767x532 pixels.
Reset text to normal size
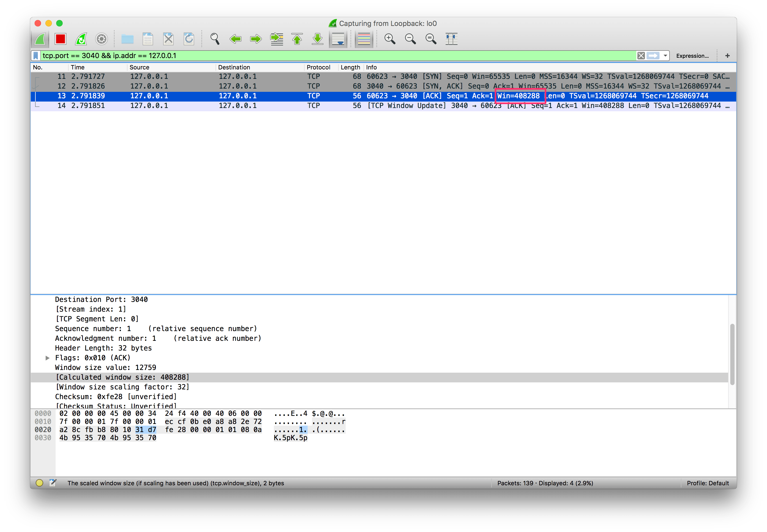pyautogui.click(x=431, y=39)
